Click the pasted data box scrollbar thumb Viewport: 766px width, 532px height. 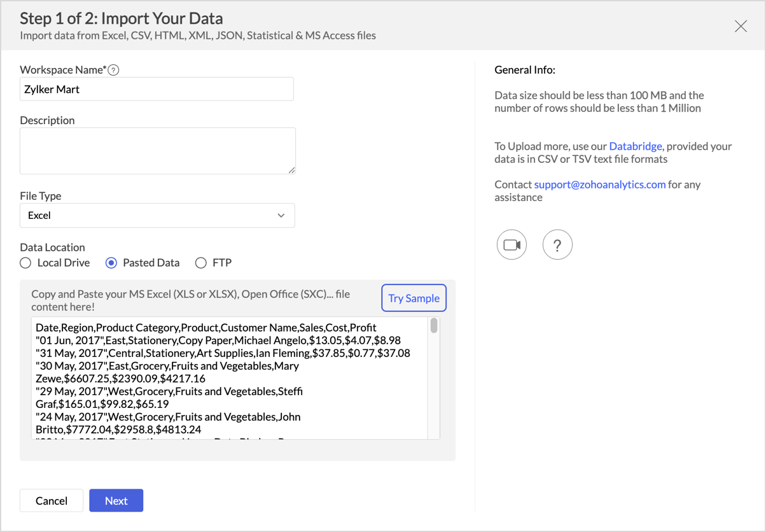tap(434, 326)
